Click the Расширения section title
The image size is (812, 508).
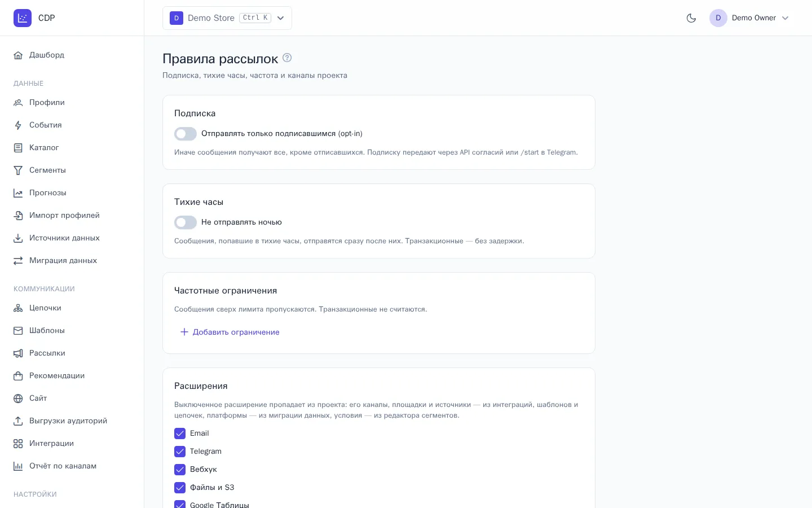(x=201, y=386)
